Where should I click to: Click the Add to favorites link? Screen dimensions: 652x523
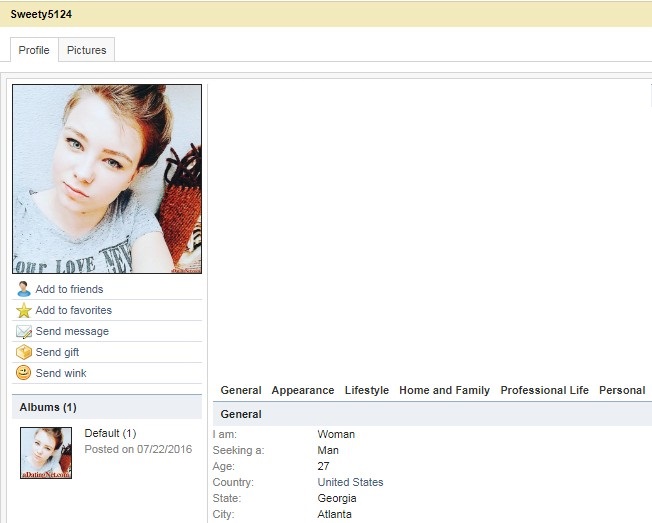point(74,310)
